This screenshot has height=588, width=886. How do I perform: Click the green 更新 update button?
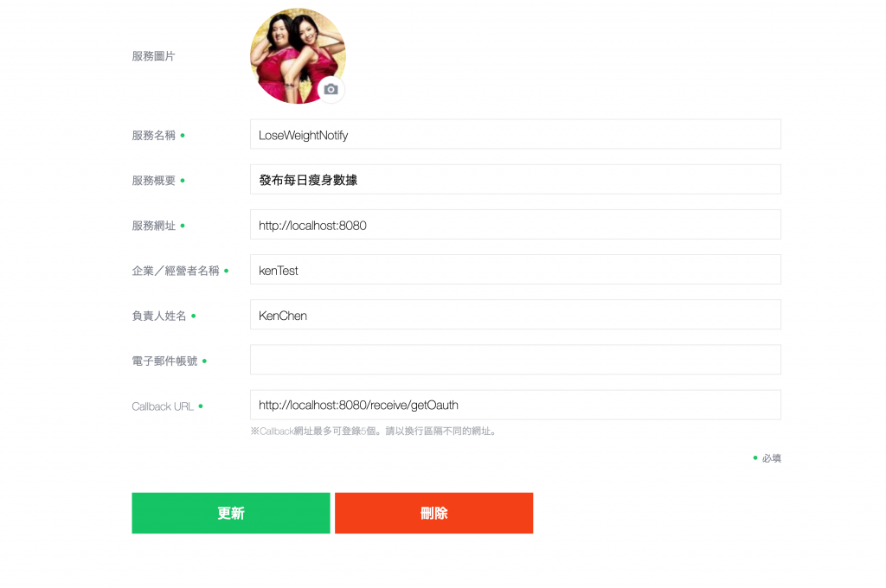point(231,513)
